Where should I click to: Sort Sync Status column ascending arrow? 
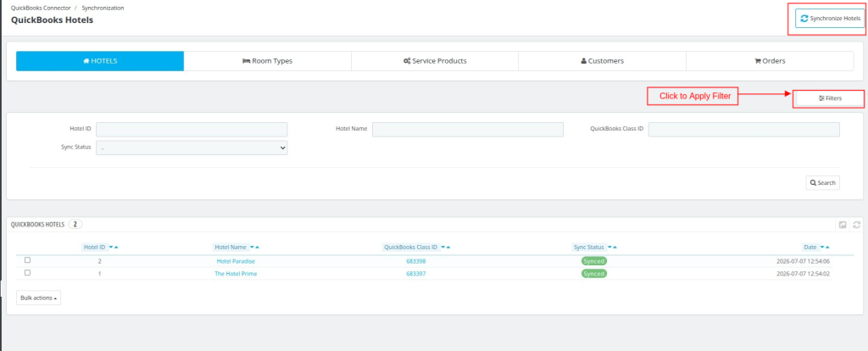tap(615, 247)
